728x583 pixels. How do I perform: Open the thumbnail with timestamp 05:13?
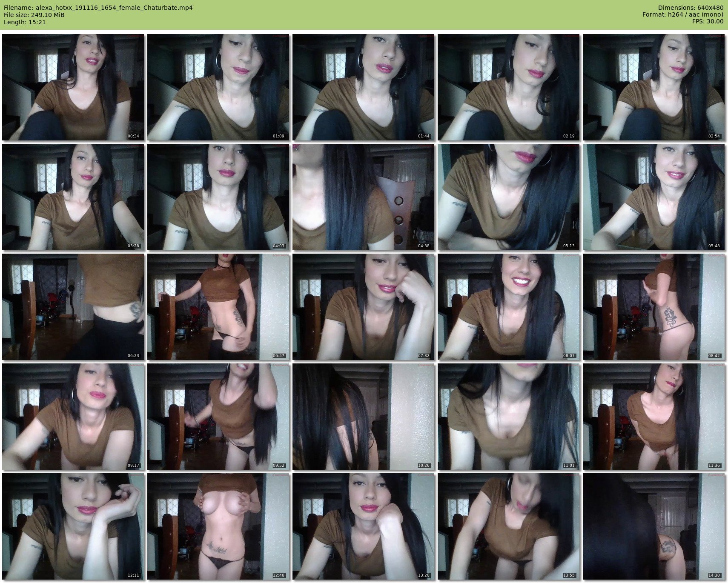pos(509,197)
